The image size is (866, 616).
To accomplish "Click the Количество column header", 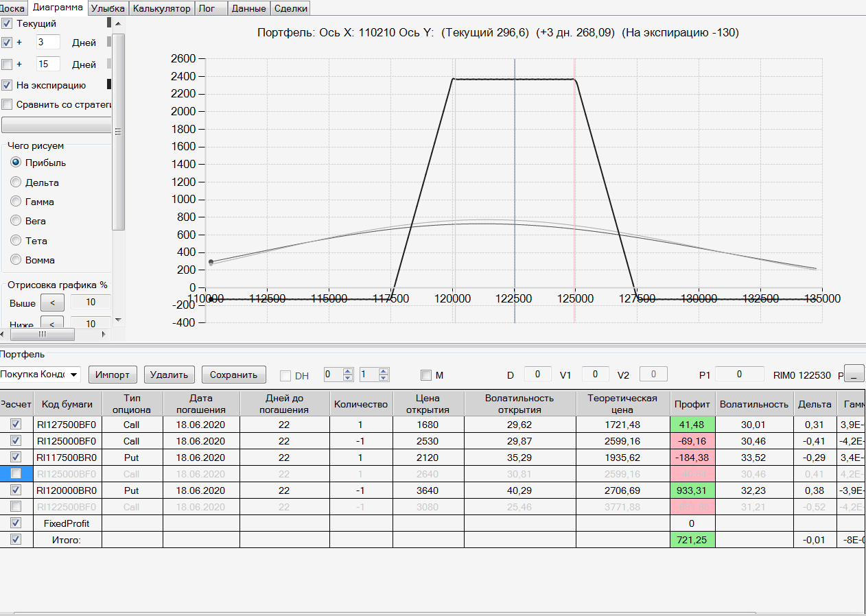I will (x=361, y=404).
